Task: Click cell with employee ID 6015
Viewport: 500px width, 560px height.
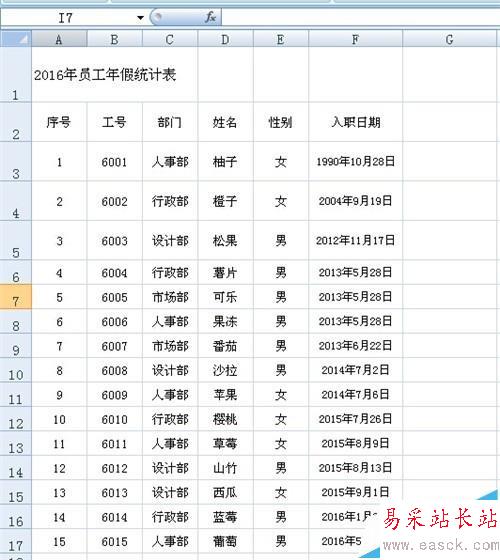Action: tap(114, 541)
